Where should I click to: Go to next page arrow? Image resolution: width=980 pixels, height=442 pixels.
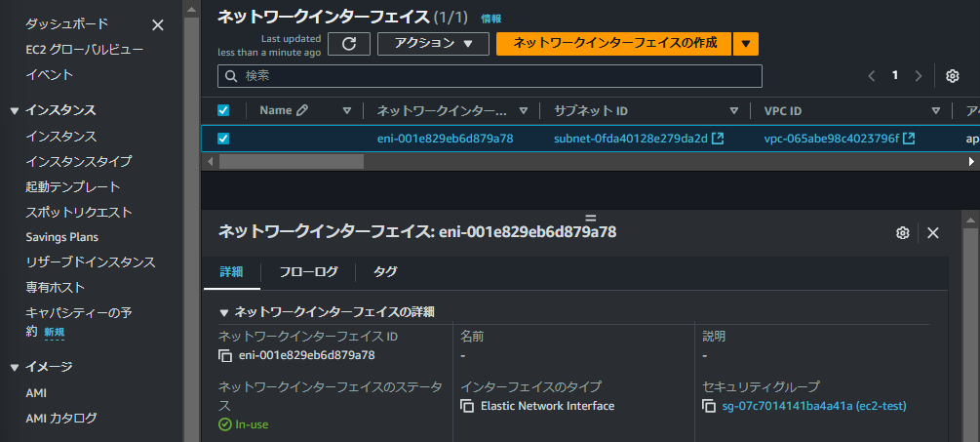point(919,76)
